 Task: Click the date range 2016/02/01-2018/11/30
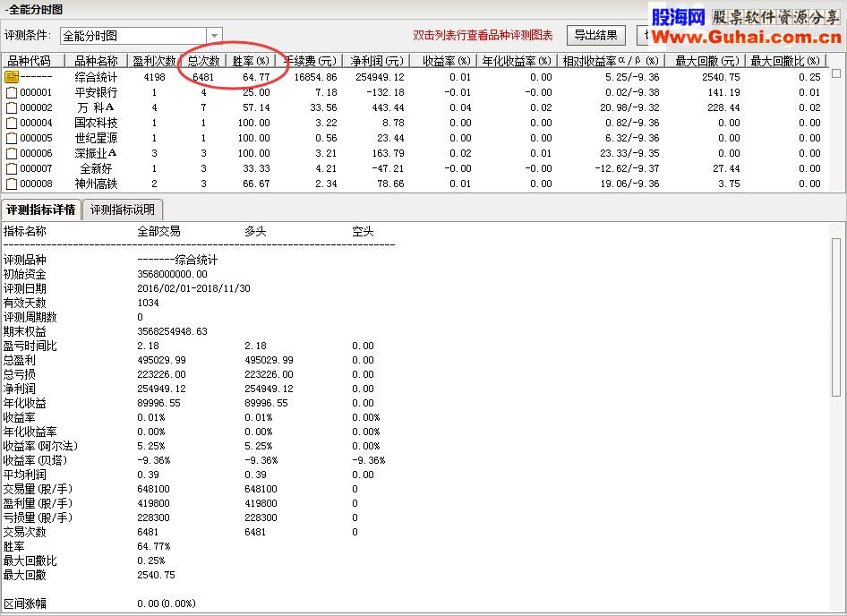click(194, 288)
